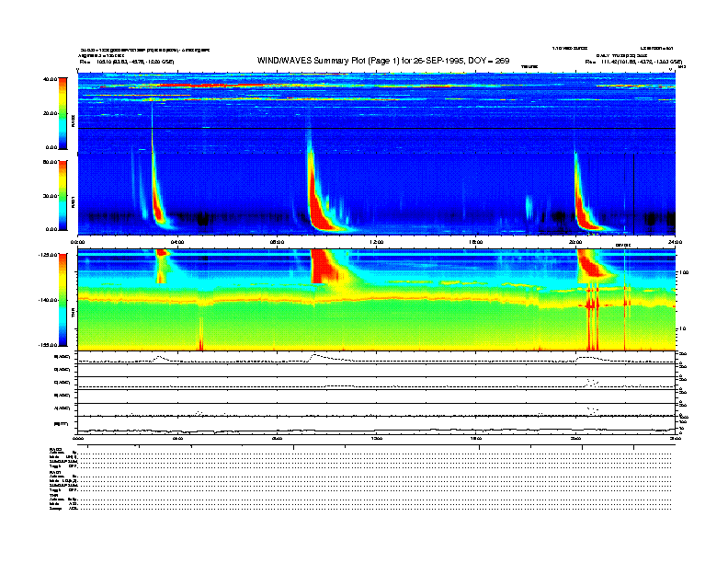Image resolution: width=728 pixels, height=563 pixels.
Task: Select the 20.00 label on RAD2 scale
Action: tap(50, 113)
